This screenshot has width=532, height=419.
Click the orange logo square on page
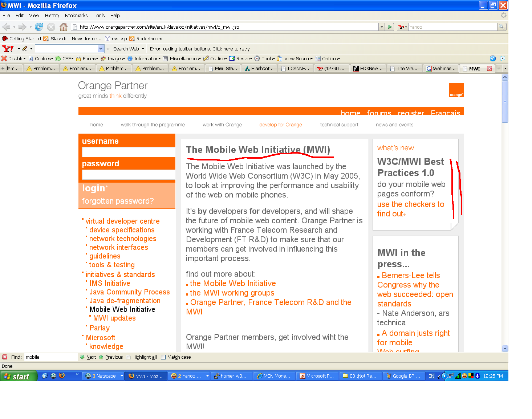pos(456,90)
